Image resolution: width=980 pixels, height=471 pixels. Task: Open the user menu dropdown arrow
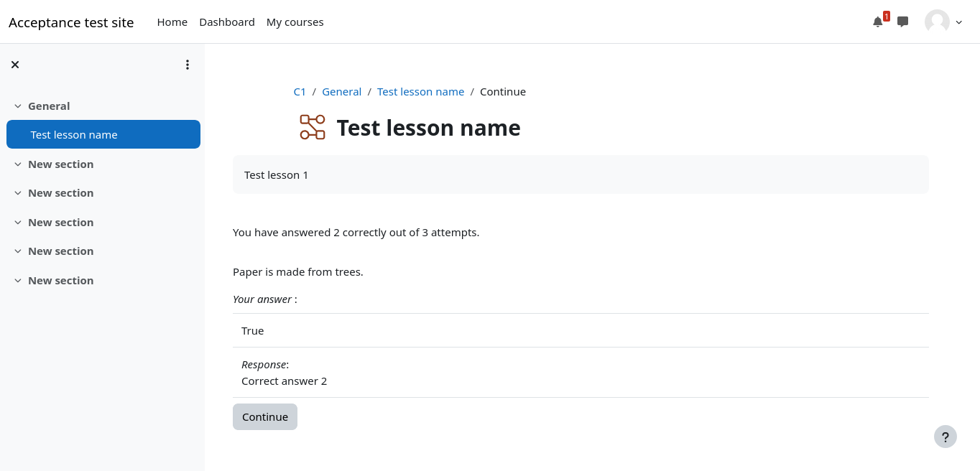pyautogui.click(x=959, y=22)
